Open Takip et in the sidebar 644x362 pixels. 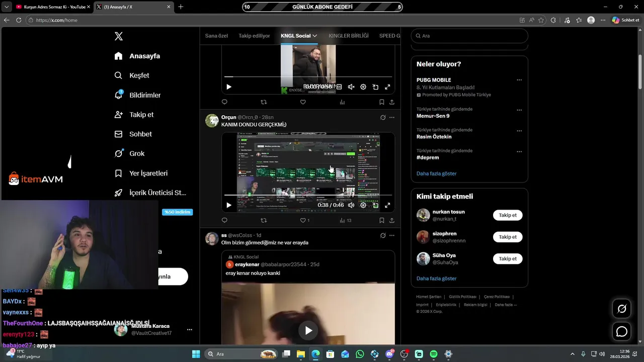[134, 115]
